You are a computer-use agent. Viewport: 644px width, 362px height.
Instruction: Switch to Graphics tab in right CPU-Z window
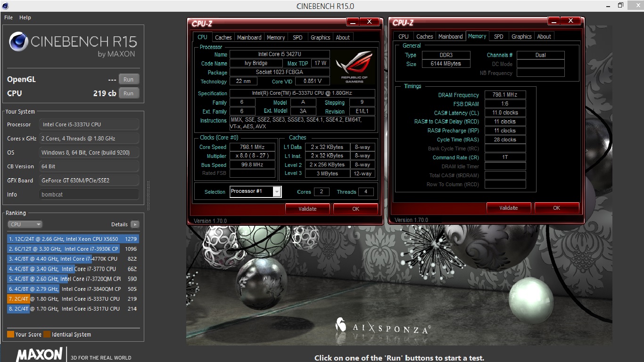click(521, 37)
